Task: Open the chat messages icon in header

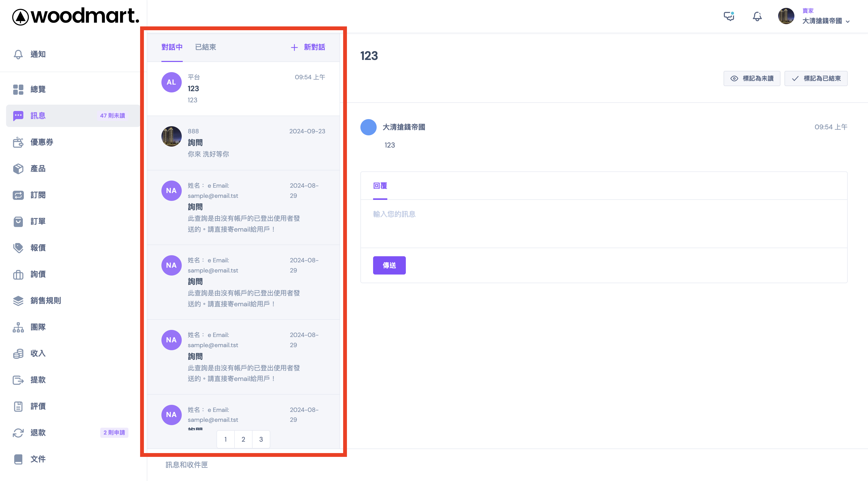Action: tap(729, 16)
